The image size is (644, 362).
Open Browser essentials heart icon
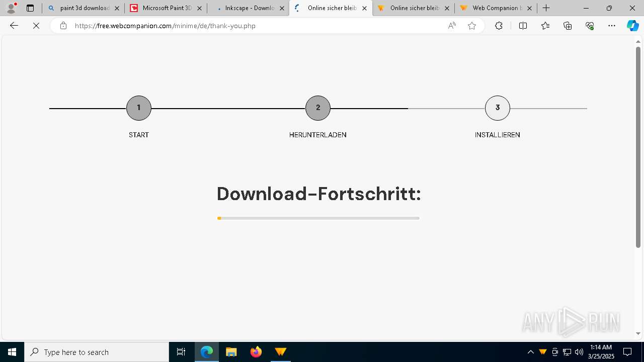tap(590, 26)
